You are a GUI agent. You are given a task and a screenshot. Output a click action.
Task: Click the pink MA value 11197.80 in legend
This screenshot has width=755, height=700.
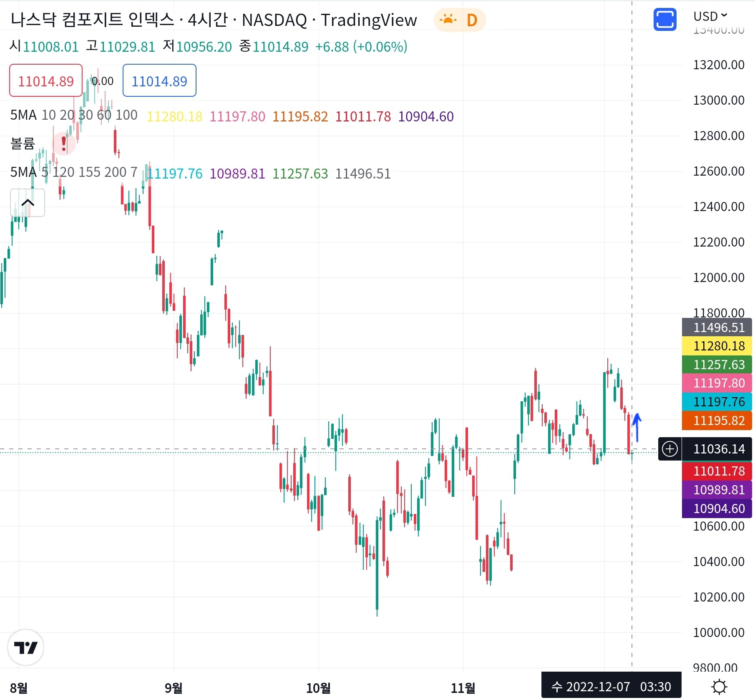(237, 116)
